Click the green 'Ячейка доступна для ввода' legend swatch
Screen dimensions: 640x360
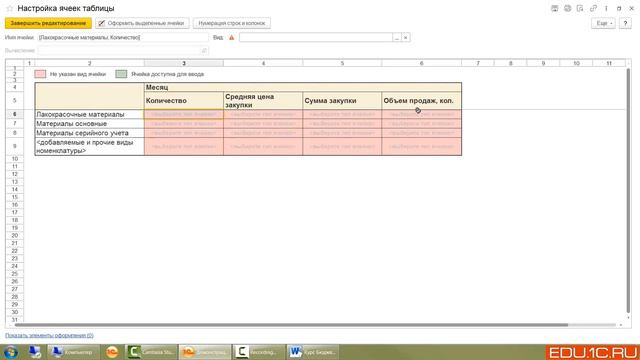tap(121, 74)
